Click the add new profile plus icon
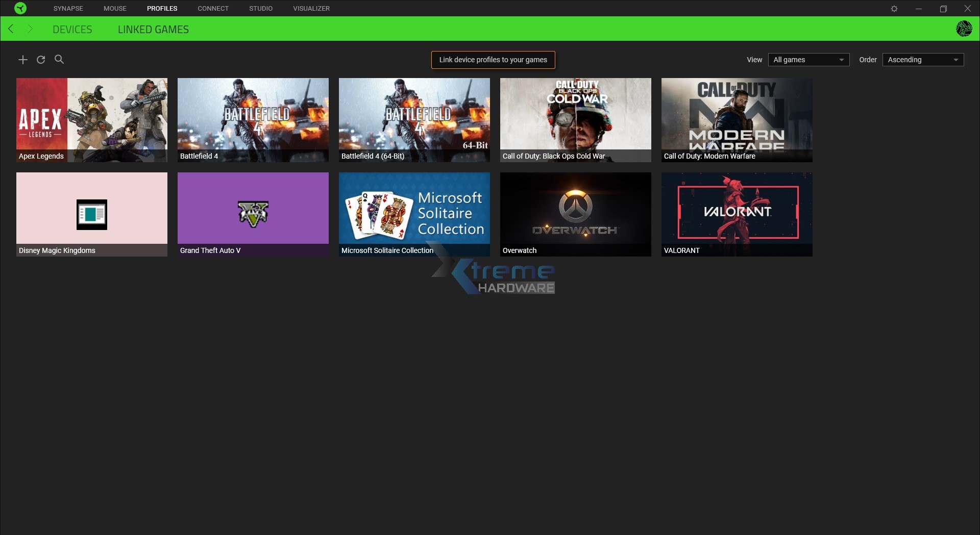 [23, 60]
